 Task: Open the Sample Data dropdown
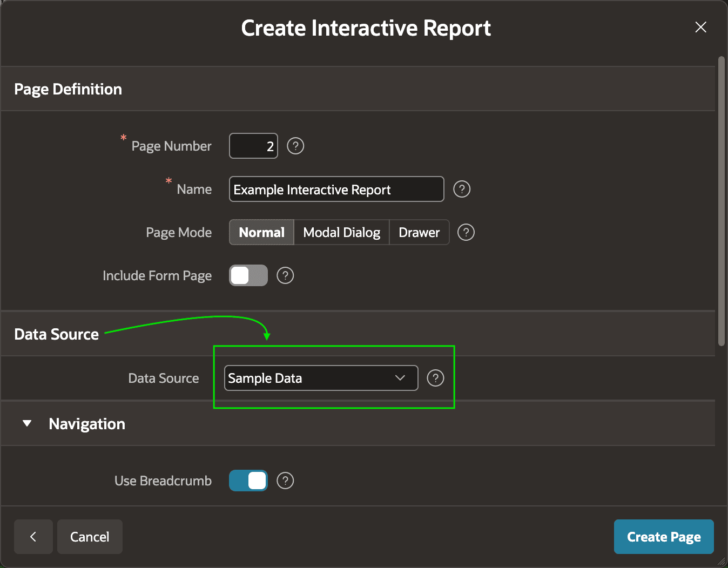click(321, 378)
